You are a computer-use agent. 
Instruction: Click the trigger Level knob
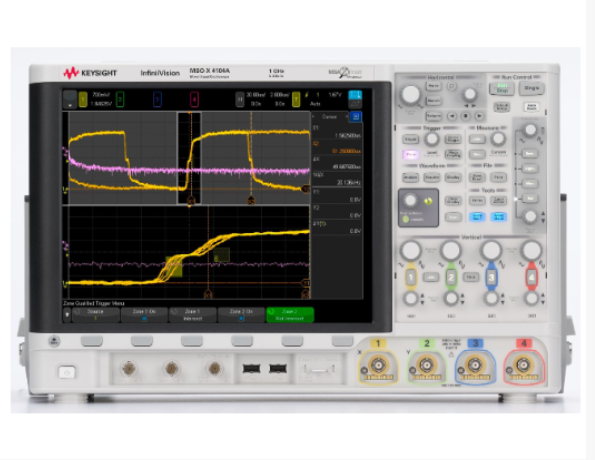pyautogui.click(x=431, y=139)
